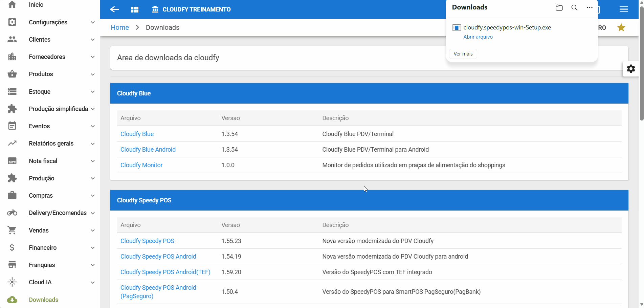The image size is (644, 308).
Task: Click the Delivery/Encomendas motorcycle icon
Action: click(12, 213)
